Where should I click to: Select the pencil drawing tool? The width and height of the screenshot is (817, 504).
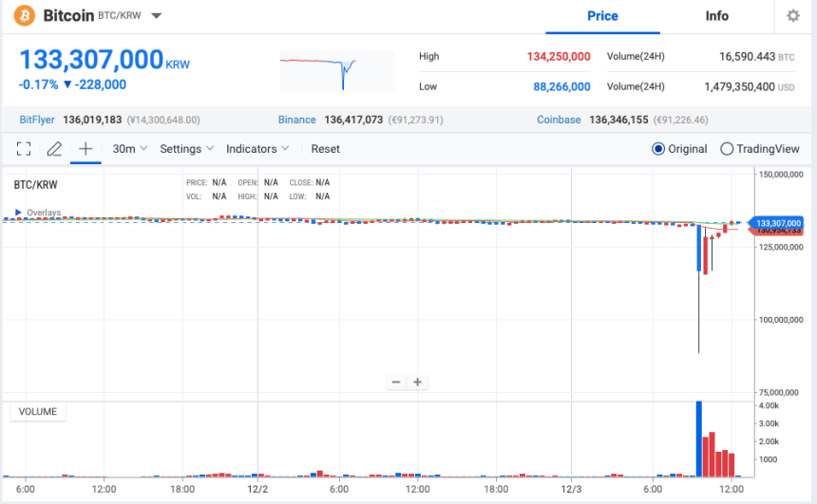tap(54, 149)
